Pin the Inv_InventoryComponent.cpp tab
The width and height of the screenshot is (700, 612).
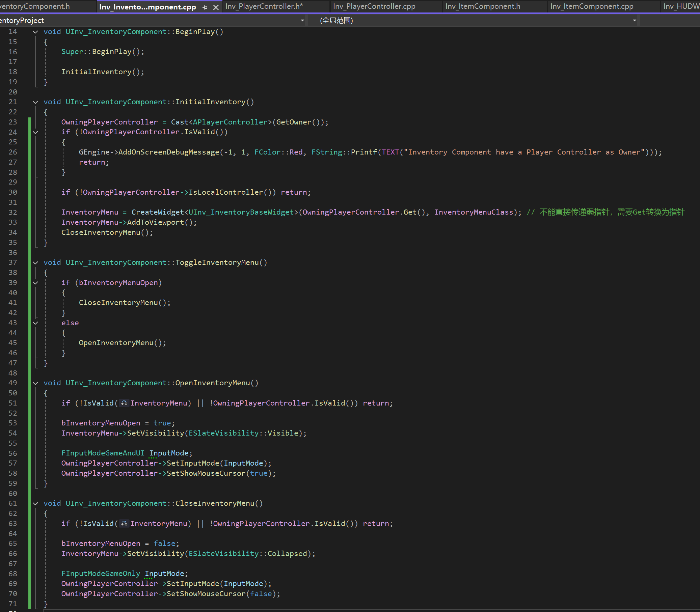point(205,7)
